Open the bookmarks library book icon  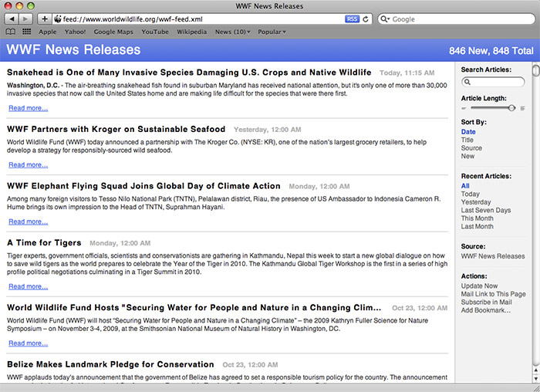tap(11, 32)
